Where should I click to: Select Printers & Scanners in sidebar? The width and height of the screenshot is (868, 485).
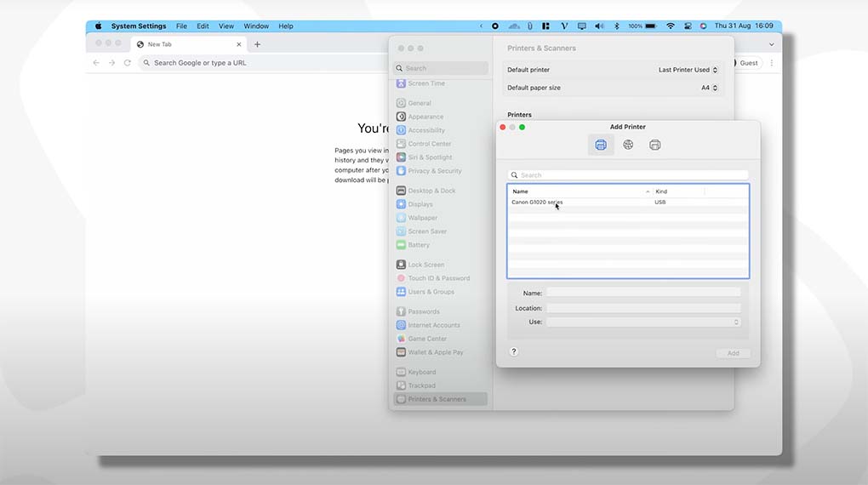[x=440, y=399]
